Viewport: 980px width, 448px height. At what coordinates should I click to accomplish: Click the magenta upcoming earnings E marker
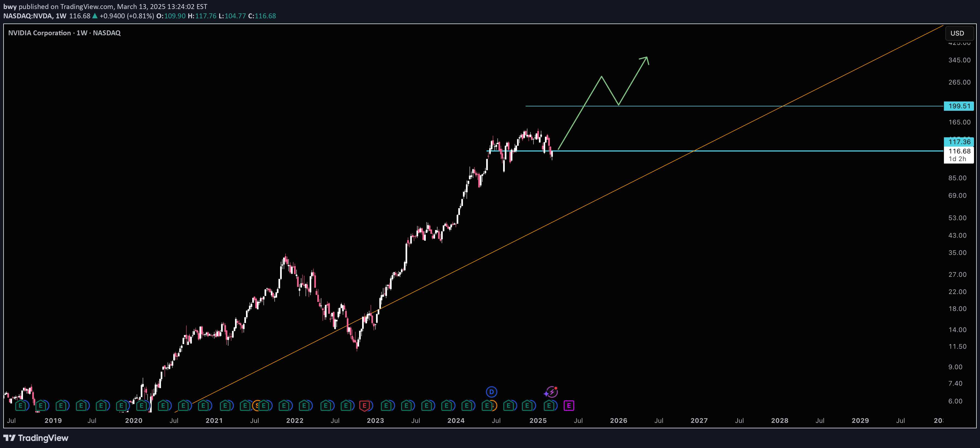point(569,406)
